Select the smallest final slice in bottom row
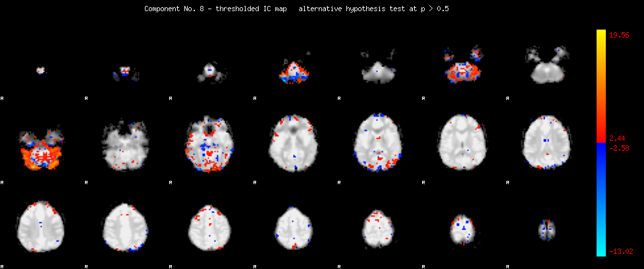The image size is (644, 269). [x=547, y=229]
